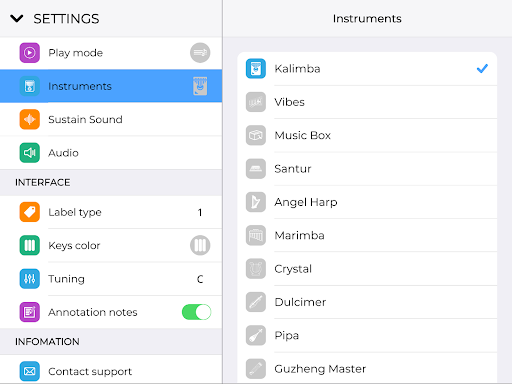Image resolution: width=512 pixels, height=384 pixels.
Task: Choose the Music Box instrument icon
Action: (x=256, y=135)
